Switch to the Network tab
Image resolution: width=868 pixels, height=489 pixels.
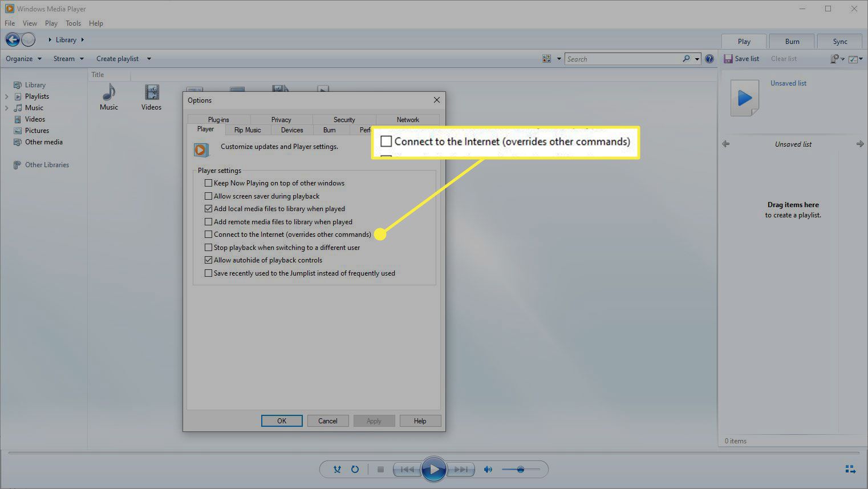tap(408, 120)
